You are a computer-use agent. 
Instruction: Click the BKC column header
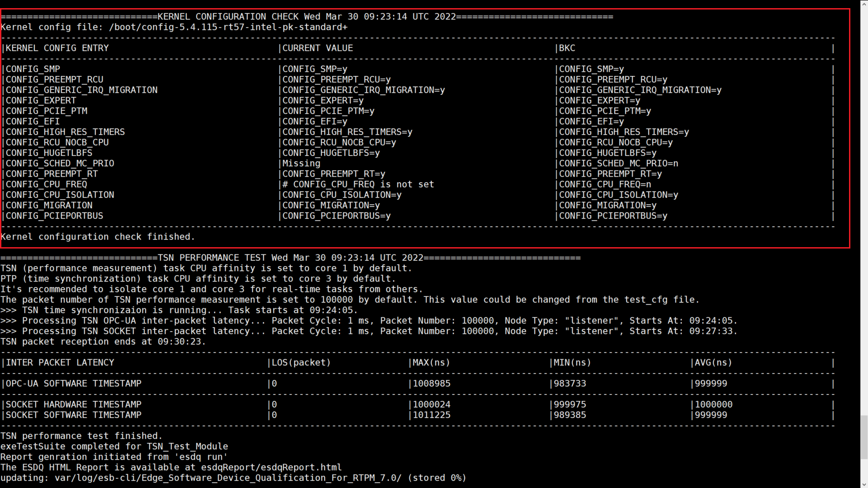567,48
